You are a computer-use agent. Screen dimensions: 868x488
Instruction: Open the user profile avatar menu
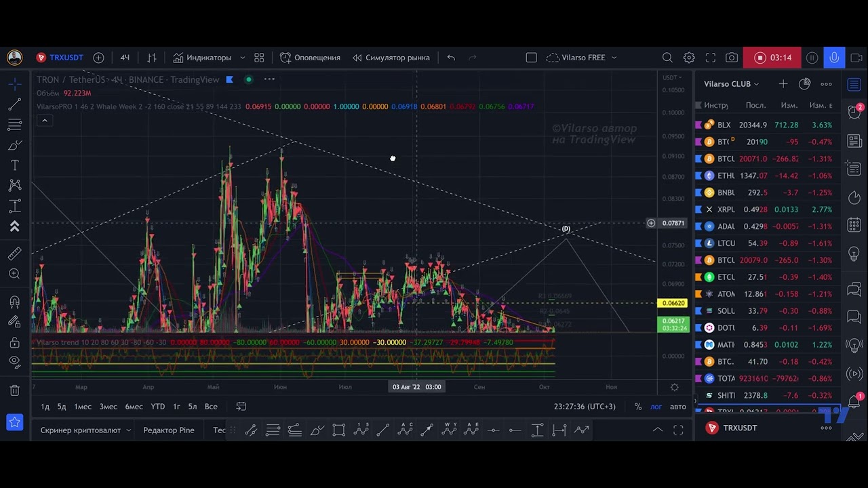point(14,58)
